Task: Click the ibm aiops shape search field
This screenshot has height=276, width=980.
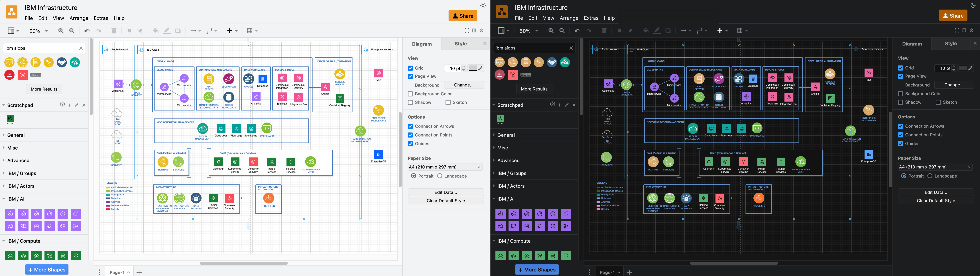Action: coord(38,48)
